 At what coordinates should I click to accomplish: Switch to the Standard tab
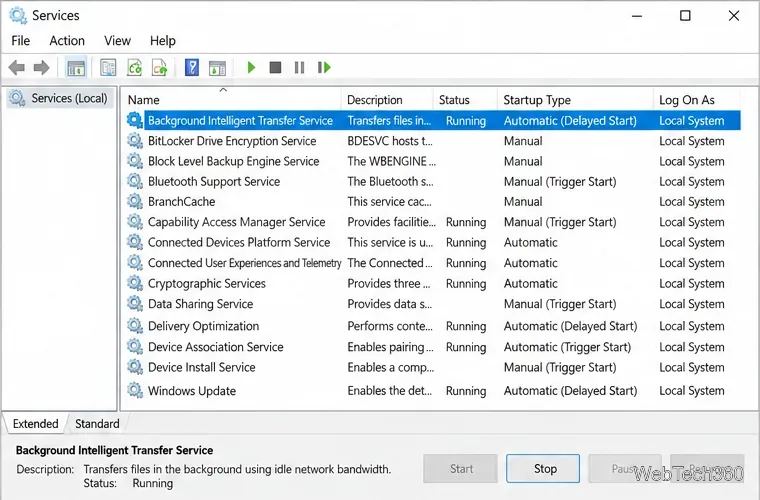point(97,424)
